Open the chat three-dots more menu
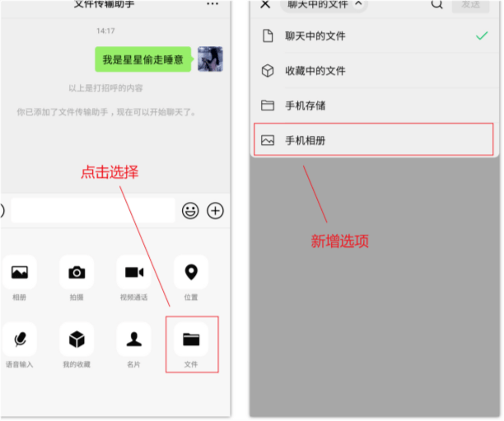 coord(212,4)
